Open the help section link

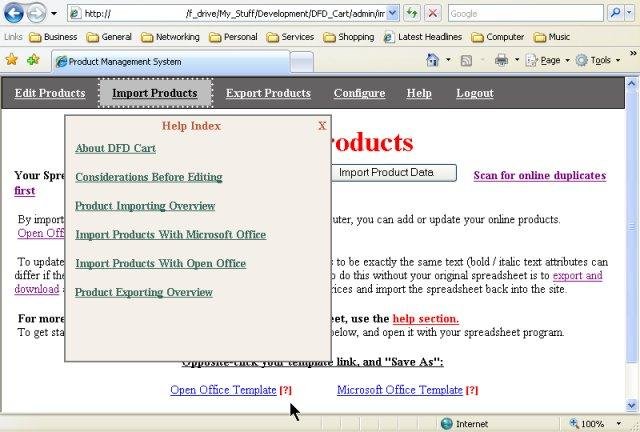point(425,318)
